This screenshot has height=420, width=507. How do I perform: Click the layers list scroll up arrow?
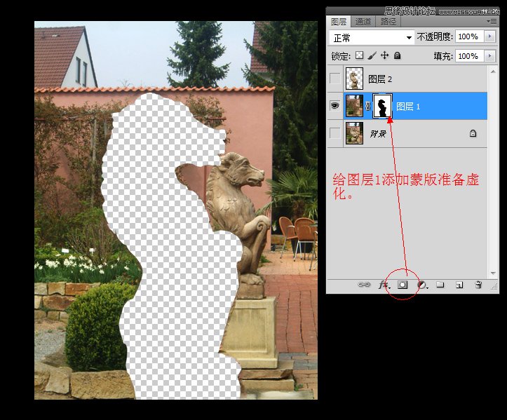click(493, 71)
